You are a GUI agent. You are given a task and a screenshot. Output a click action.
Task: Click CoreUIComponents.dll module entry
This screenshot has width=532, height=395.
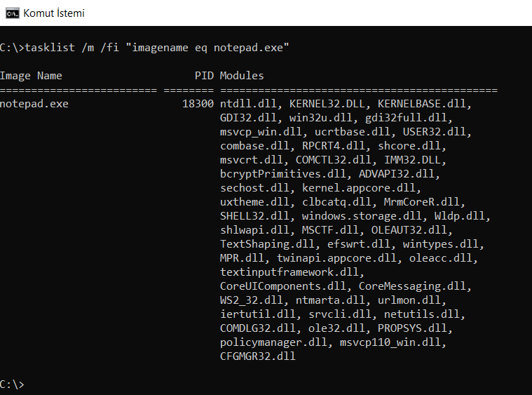click(x=282, y=286)
